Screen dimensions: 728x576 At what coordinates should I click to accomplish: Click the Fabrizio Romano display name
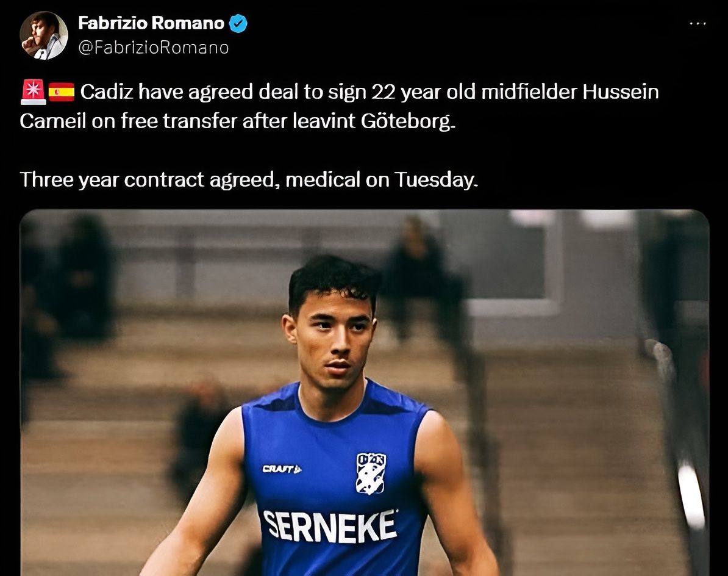(x=151, y=23)
